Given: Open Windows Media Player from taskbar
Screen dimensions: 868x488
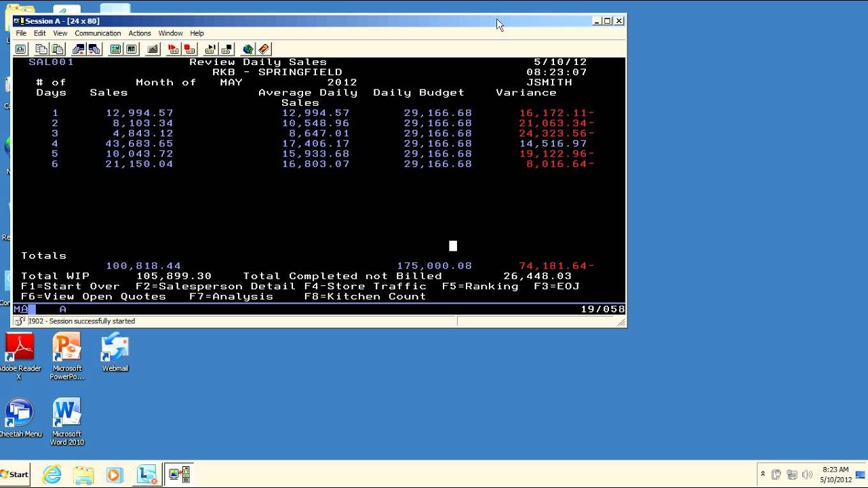Looking at the screenshot, I should tap(114, 474).
